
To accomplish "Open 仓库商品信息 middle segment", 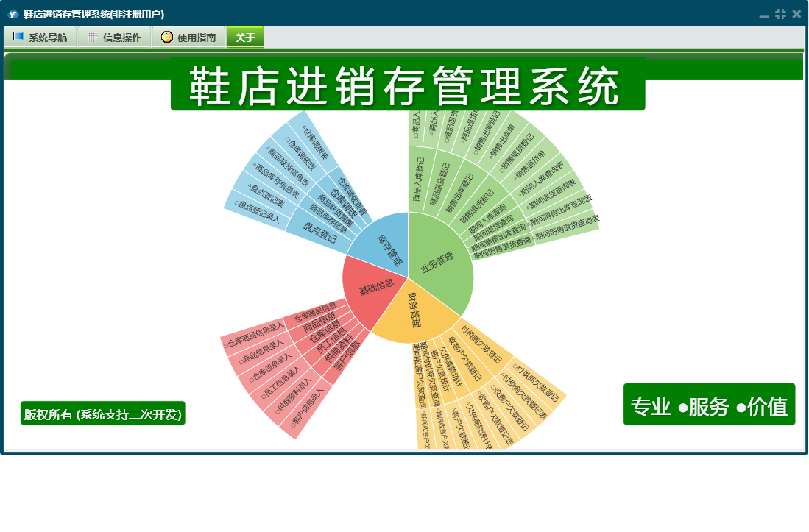I will 315,313.
